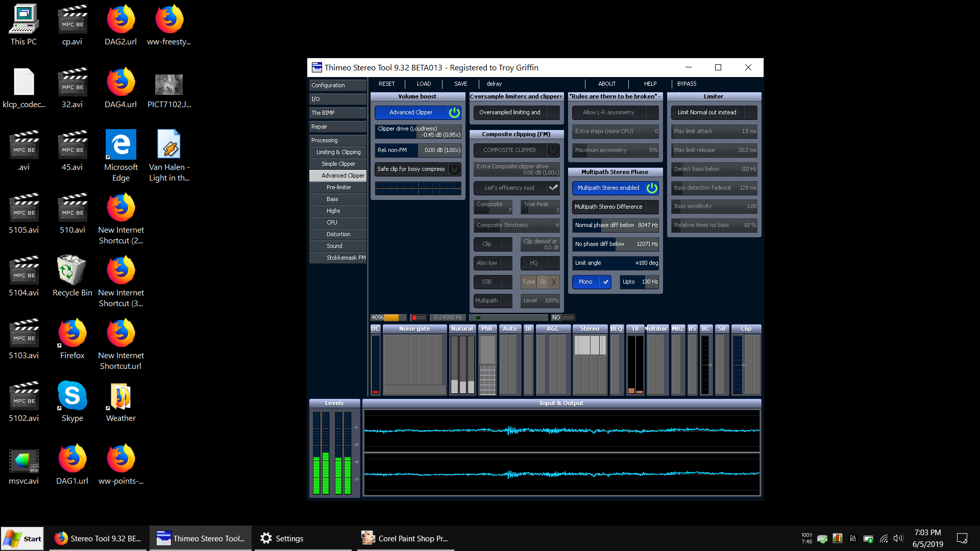980x551 pixels.
Task: Select the Distortion sidebar item
Action: pos(337,234)
